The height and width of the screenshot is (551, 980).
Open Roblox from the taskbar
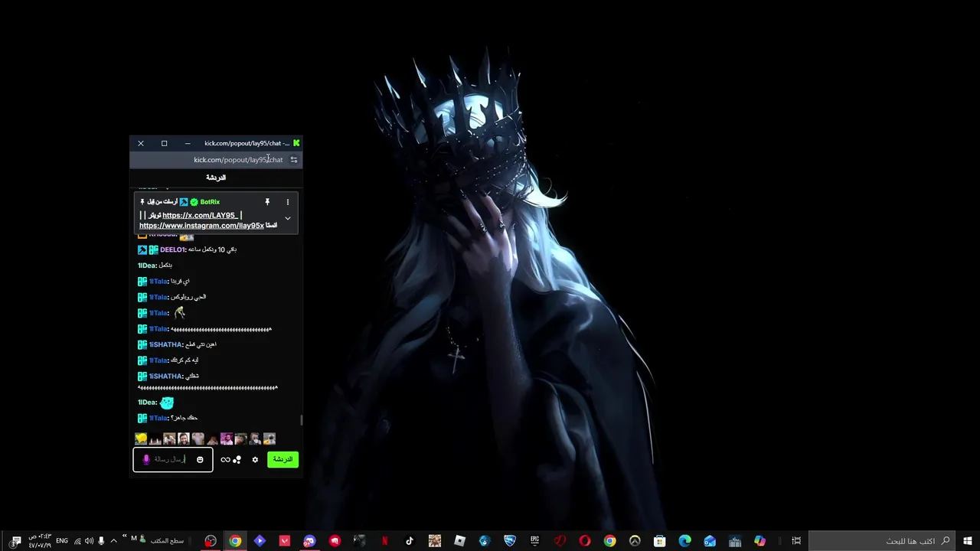tap(459, 540)
